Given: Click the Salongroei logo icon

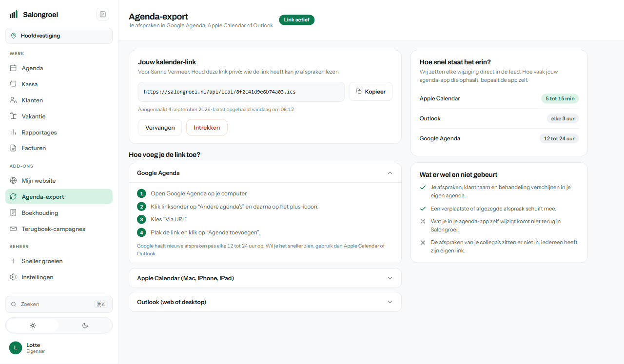Looking at the screenshot, I should tap(14, 15).
